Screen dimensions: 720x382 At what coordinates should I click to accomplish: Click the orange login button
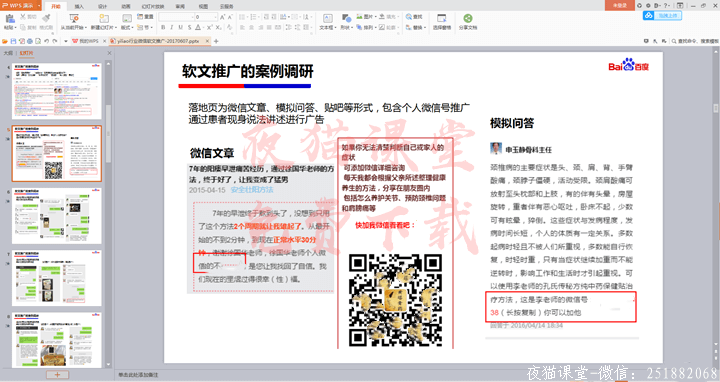(619, 5)
